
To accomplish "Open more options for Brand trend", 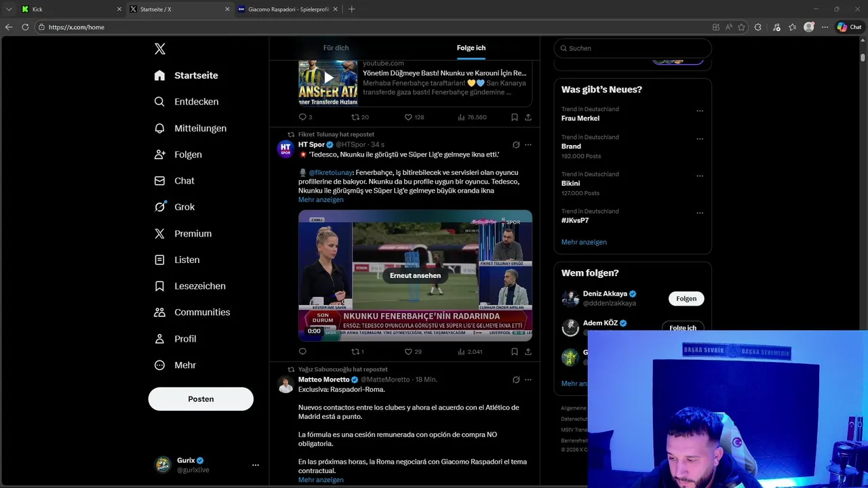I will [700, 139].
